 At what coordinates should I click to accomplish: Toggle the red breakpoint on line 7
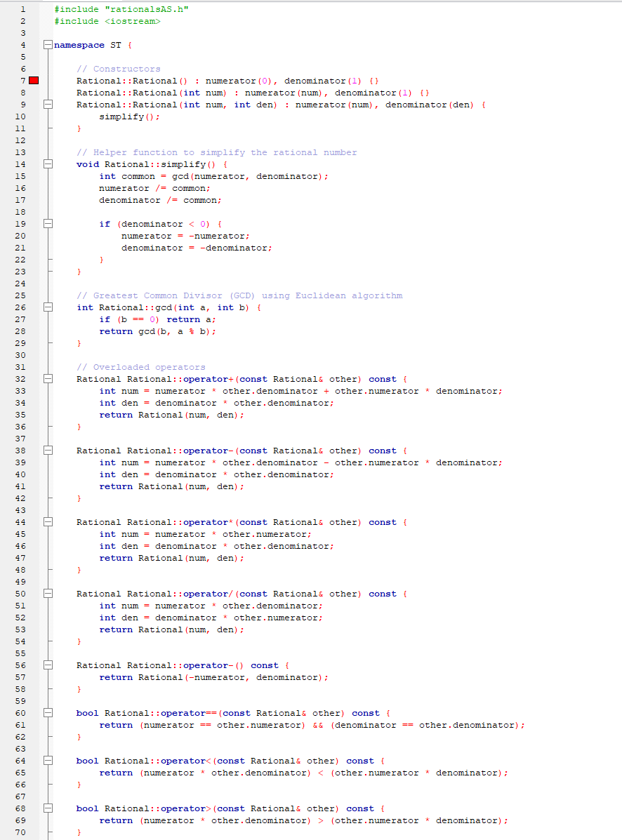click(33, 80)
